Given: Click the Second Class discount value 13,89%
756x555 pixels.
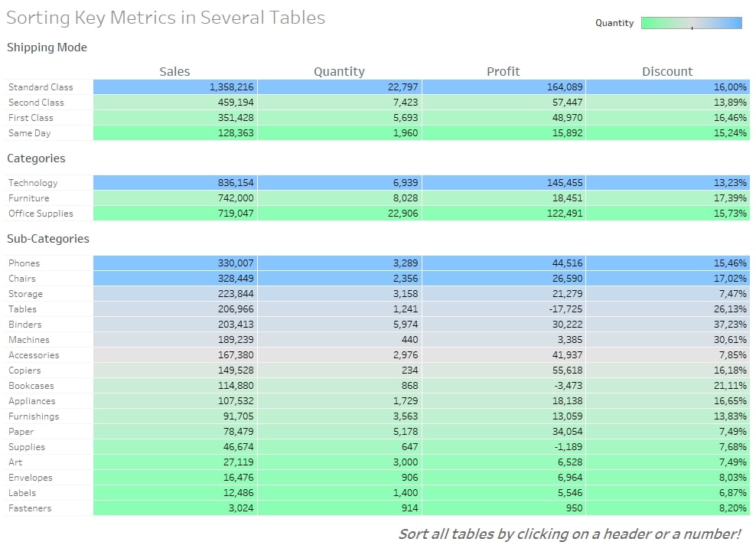Looking at the screenshot, I should (x=730, y=103).
